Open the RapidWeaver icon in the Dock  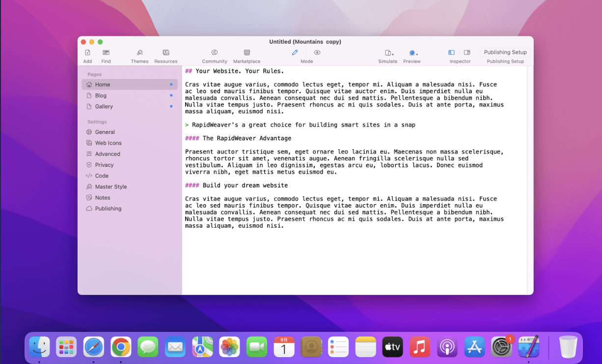[529, 347]
